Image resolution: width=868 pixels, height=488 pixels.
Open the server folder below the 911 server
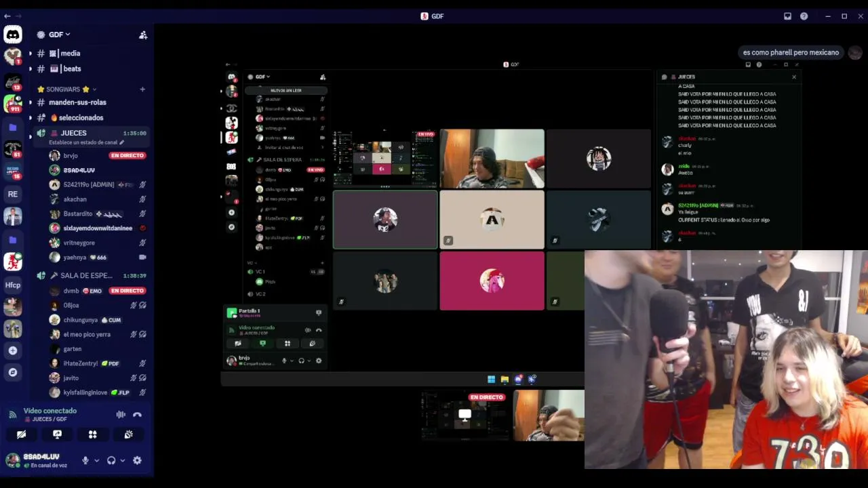click(13, 127)
